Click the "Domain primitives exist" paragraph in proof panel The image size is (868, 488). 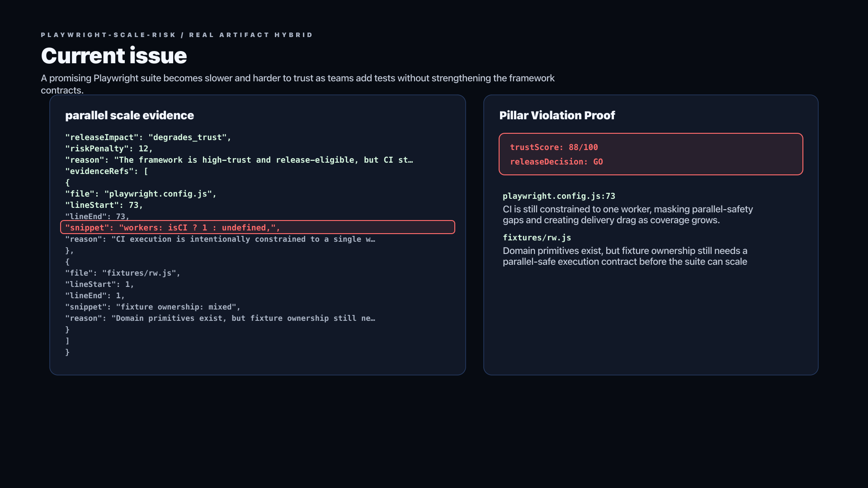pyautogui.click(x=625, y=256)
